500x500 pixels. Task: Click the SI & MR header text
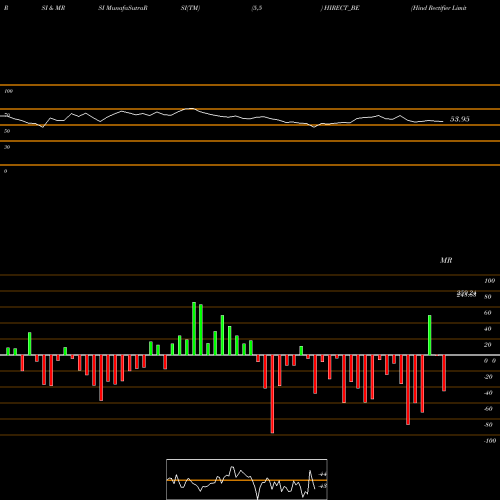click(53, 8)
